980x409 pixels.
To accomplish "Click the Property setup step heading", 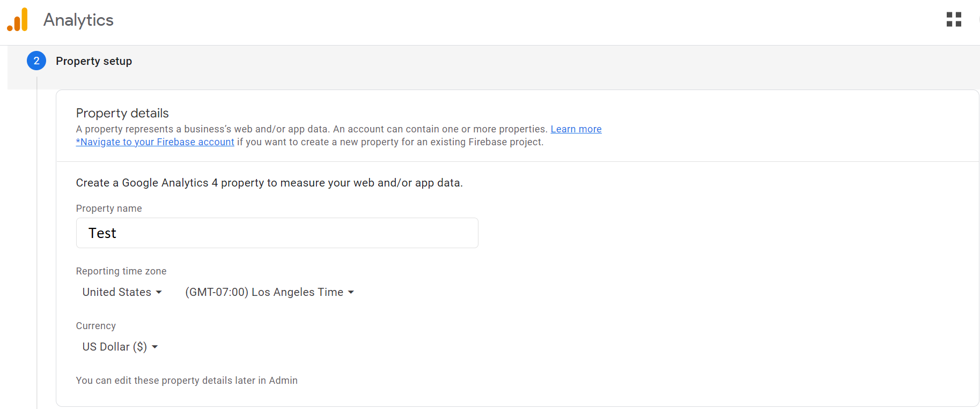I will tap(94, 61).
